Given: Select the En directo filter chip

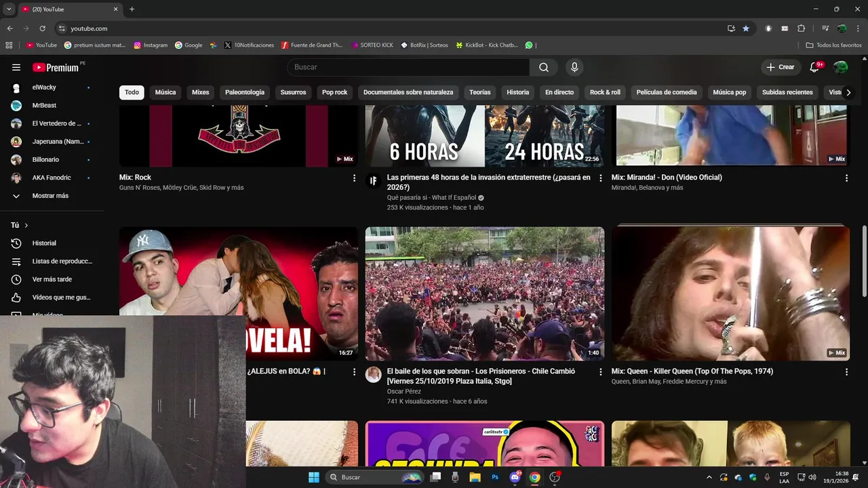Looking at the screenshot, I should [559, 92].
